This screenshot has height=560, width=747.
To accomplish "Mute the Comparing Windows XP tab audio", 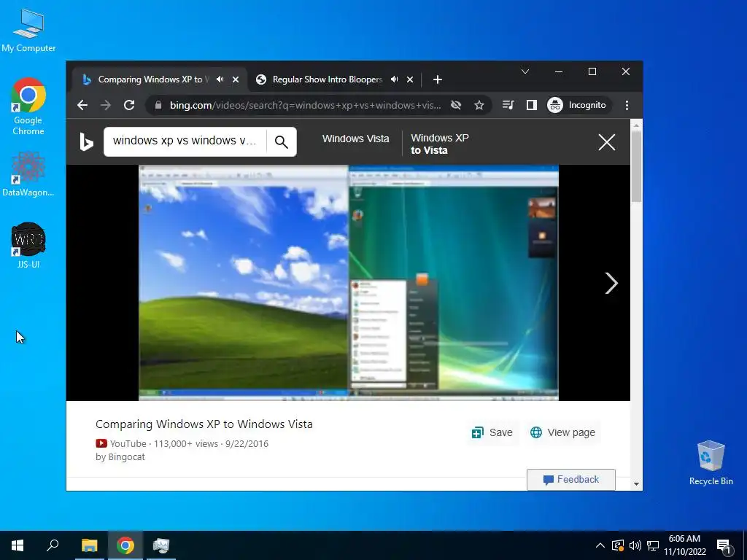I will [x=220, y=79].
